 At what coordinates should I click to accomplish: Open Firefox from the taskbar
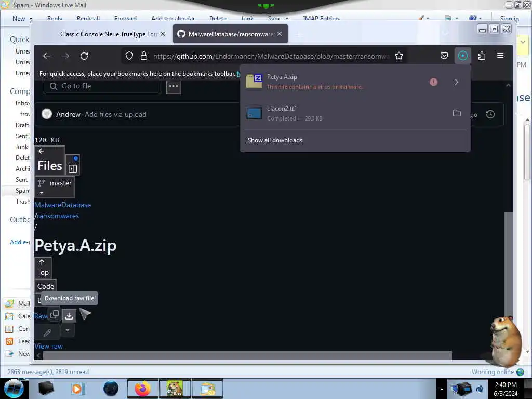[x=142, y=389]
